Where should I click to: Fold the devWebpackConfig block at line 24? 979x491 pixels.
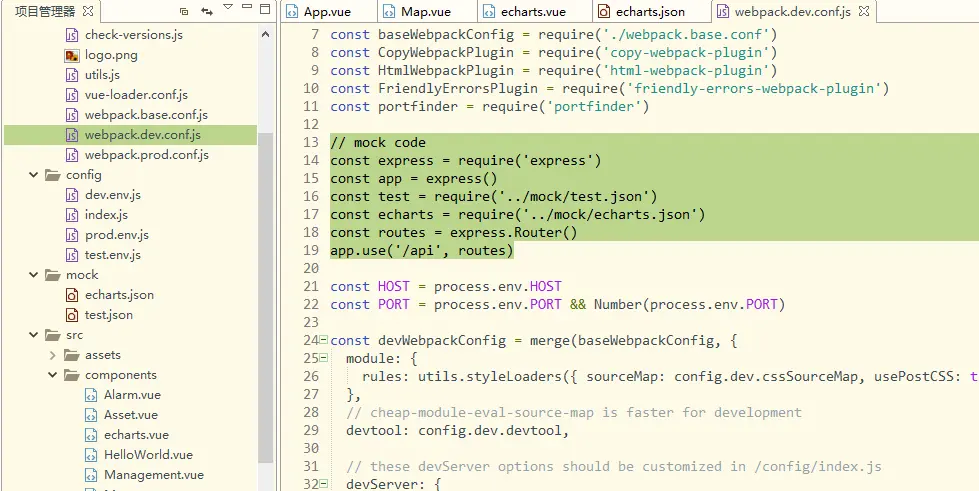pos(323,340)
